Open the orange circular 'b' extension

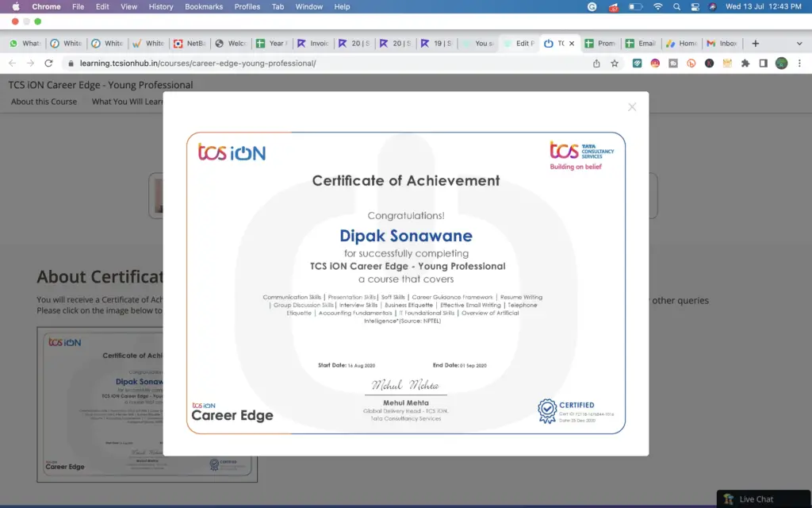[691, 63]
